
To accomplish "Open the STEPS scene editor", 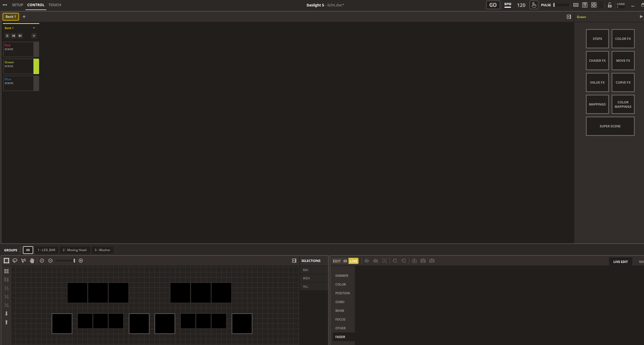I will click(597, 39).
